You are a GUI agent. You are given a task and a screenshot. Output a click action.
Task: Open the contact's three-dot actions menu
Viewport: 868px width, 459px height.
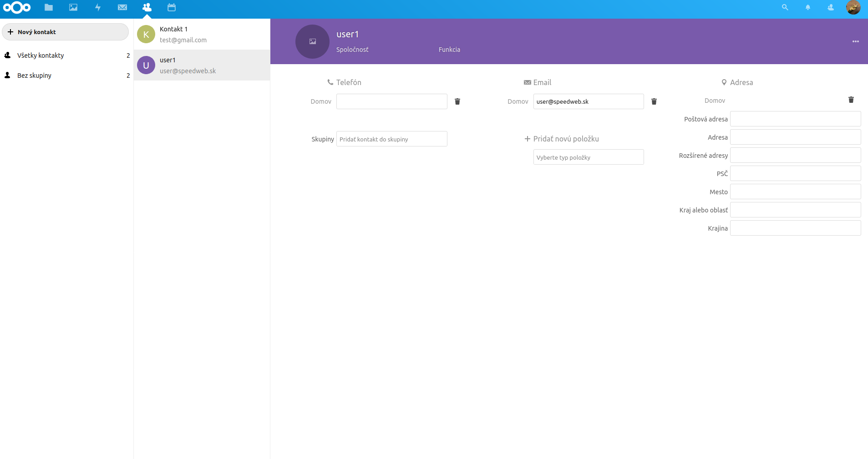click(856, 41)
